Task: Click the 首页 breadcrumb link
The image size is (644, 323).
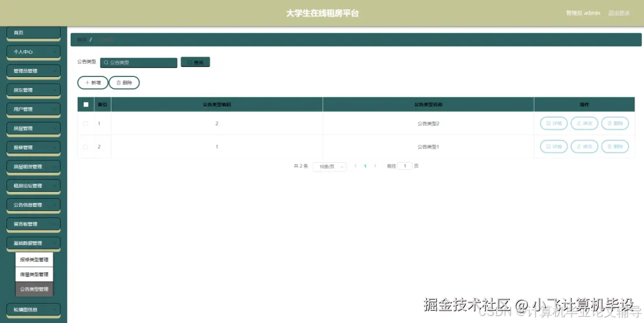Action: 82,40
